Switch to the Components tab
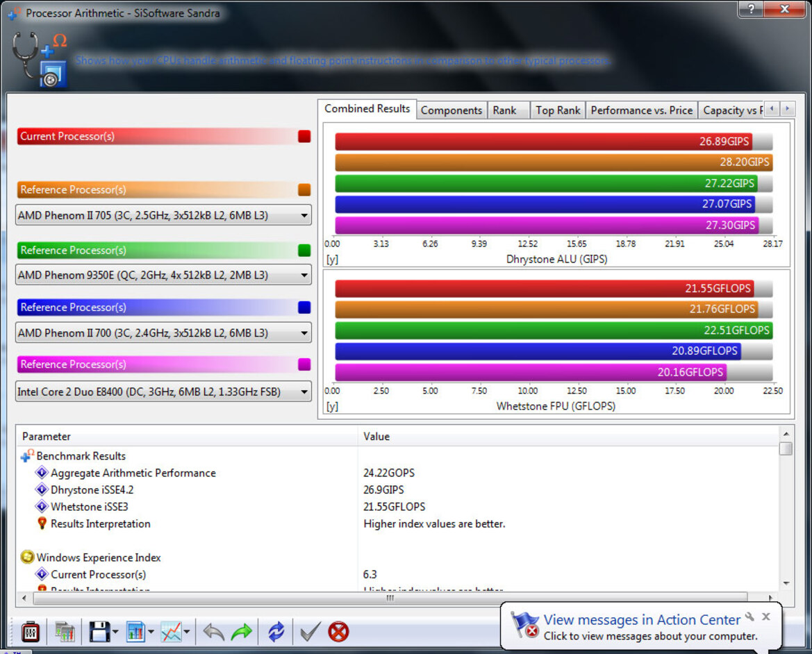Screen dimensions: 812x654 pyautogui.click(x=451, y=110)
